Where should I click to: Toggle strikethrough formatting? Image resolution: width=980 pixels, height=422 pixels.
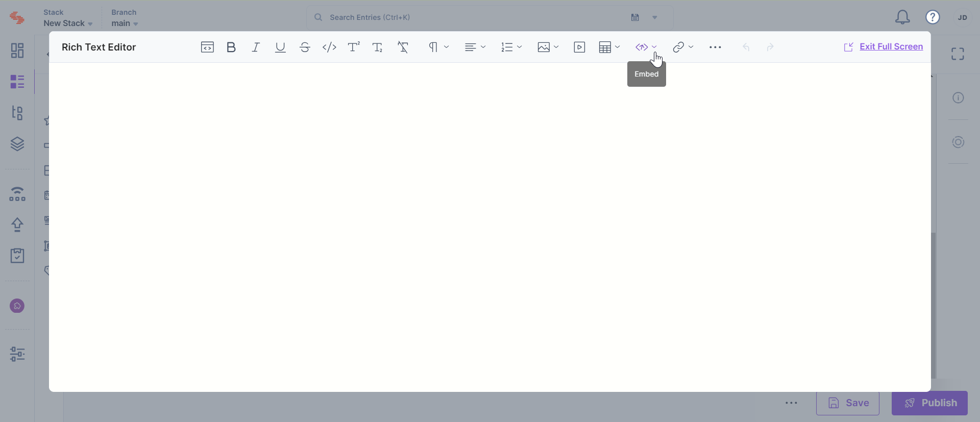(x=305, y=47)
